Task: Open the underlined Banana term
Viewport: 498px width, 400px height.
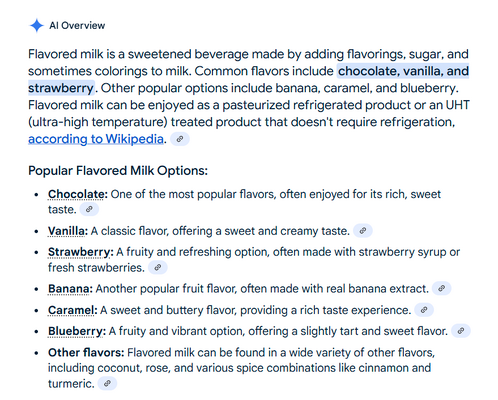Action: coord(70,289)
